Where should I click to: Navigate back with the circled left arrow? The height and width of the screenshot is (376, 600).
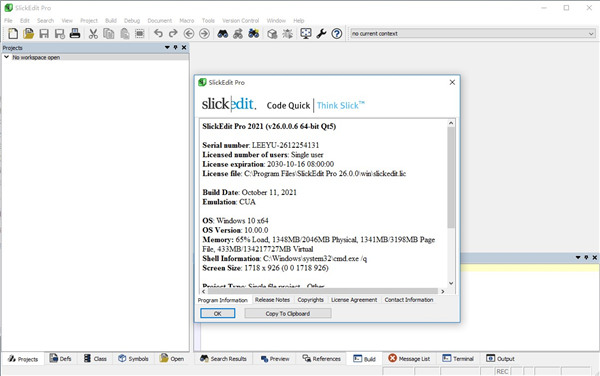pos(189,34)
